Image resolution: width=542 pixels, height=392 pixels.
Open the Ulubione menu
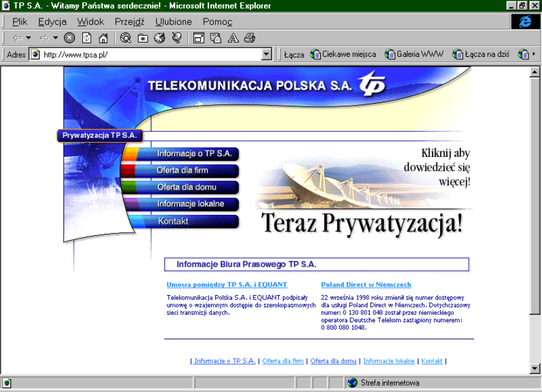tap(174, 22)
